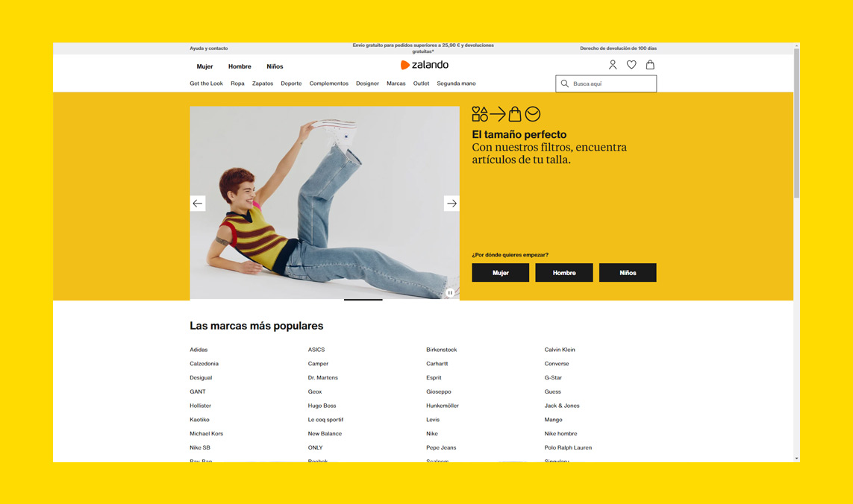Open the shopping bag icon
Screen dimensions: 853x504
coord(650,65)
